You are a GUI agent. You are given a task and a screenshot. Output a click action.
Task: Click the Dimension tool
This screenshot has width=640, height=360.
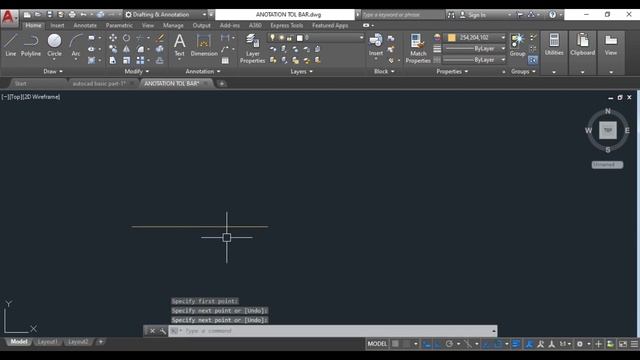(204, 45)
